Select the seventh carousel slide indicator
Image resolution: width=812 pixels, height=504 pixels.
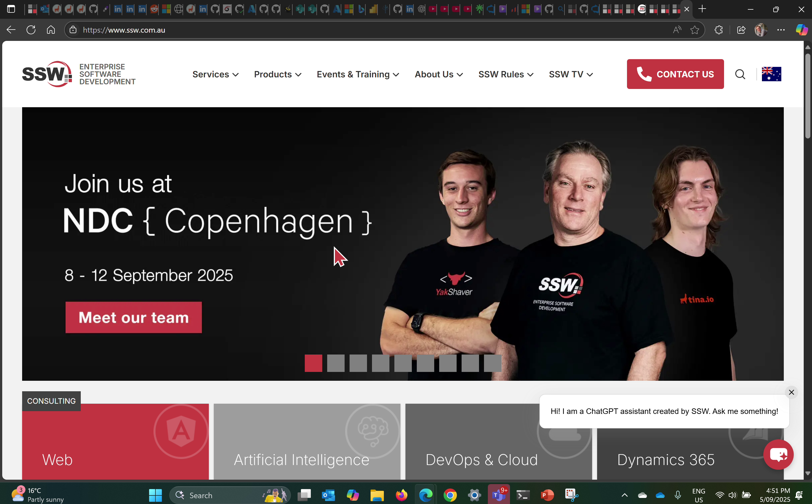point(448,363)
